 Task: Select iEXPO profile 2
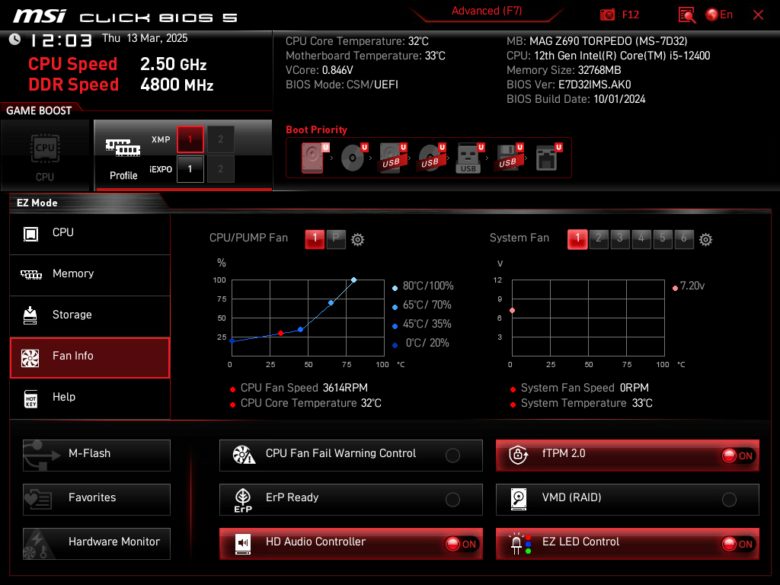pyautogui.click(x=220, y=169)
